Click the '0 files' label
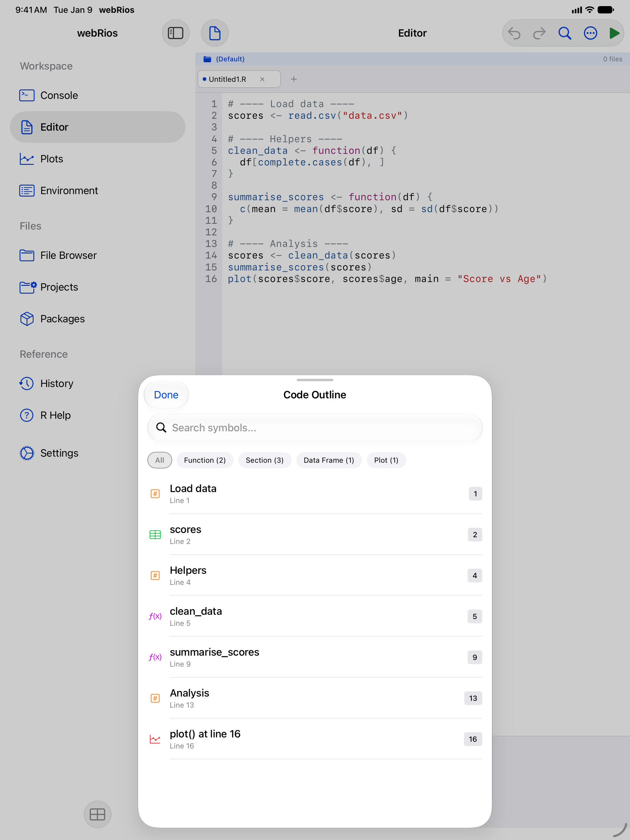630x840 pixels. point(613,59)
